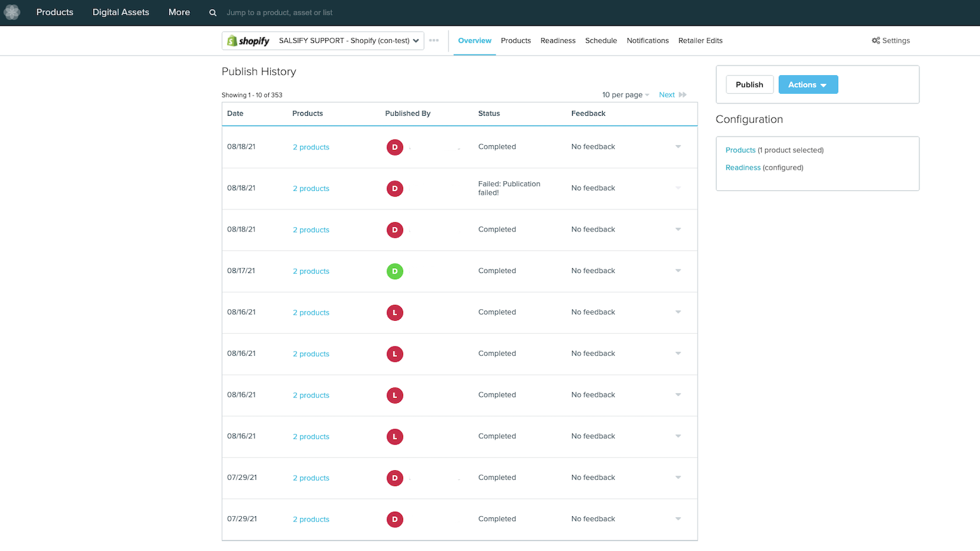Focus the 'Jump to a product' search field
980x551 pixels.
tap(279, 12)
